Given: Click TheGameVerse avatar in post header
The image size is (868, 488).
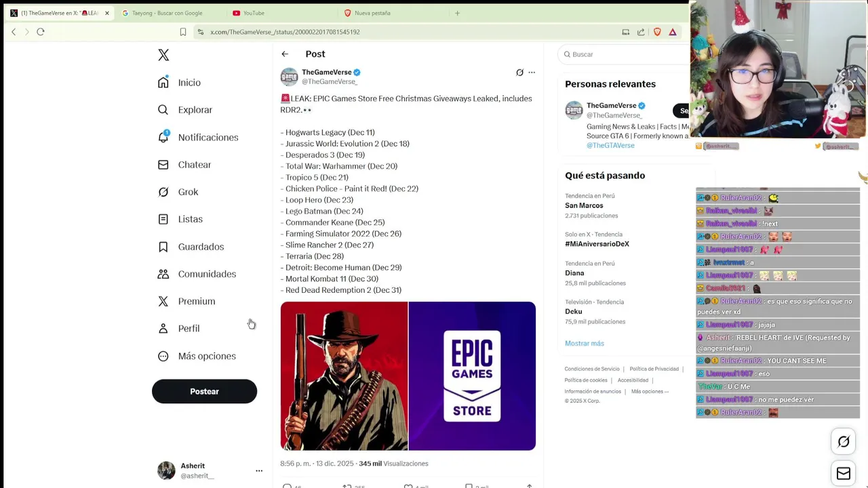Looking at the screenshot, I should [x=290, y=77].
